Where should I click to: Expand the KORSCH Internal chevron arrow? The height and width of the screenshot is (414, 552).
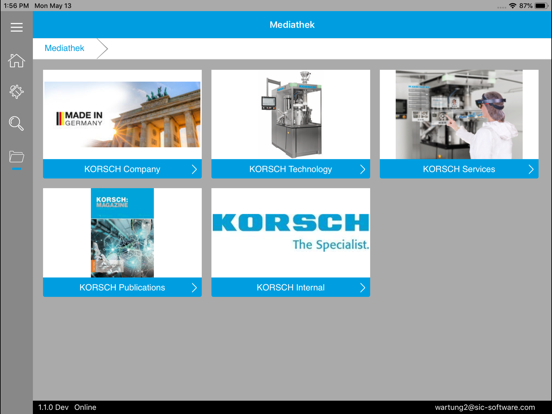tap(363, 288)
